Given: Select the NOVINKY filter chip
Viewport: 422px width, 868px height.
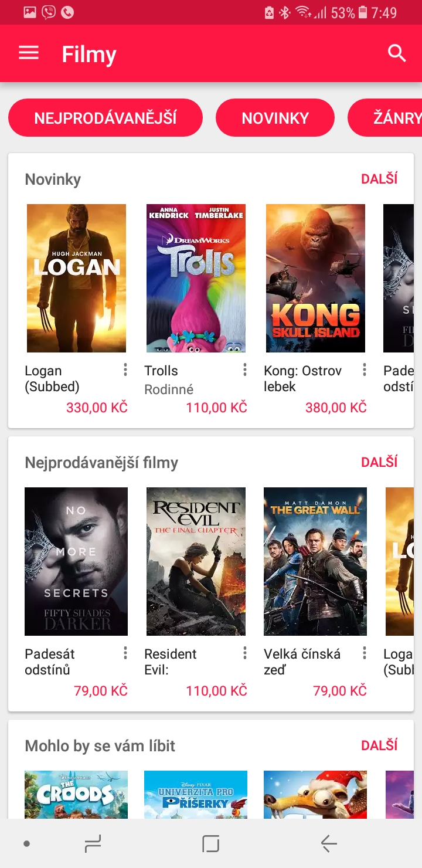Looking at the screenshot, I should coord(275,117).
